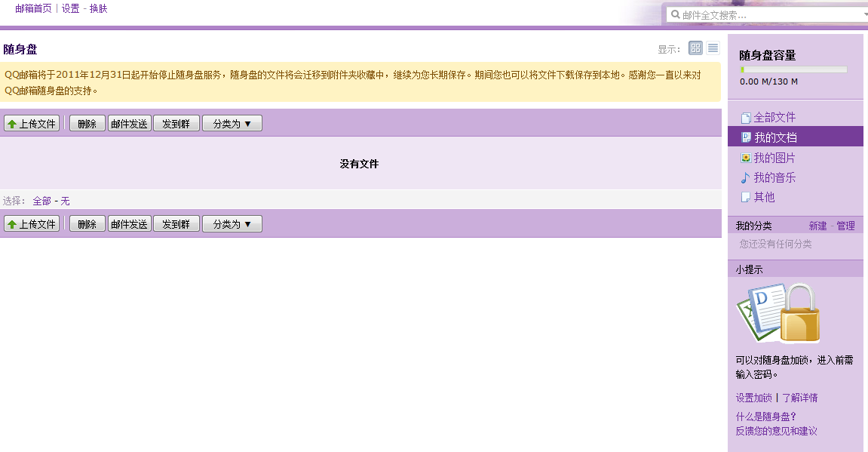Click the 我的图片 picture icon
The width and height of the screenshot is (868, 452).
pos(746,158)
